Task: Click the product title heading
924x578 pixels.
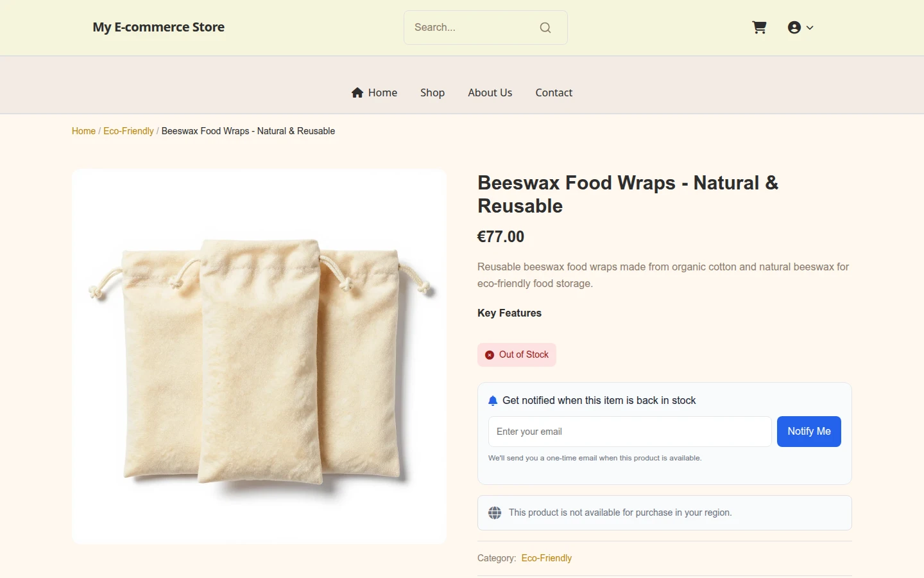Action: click(x=628, y=194)
